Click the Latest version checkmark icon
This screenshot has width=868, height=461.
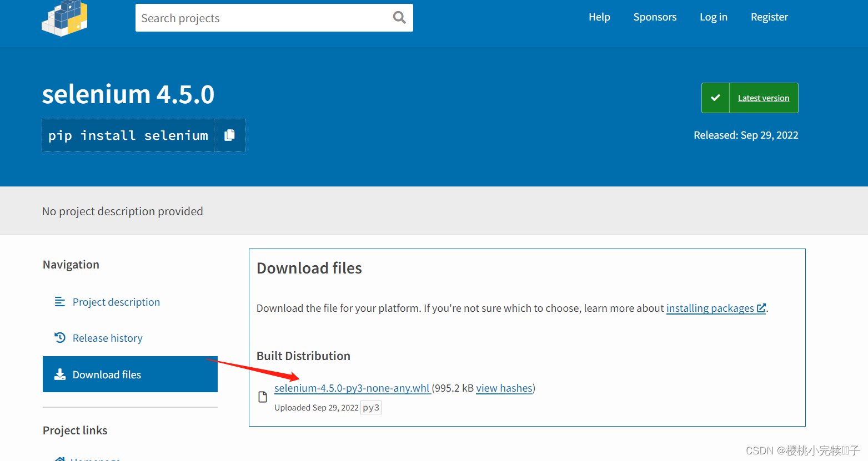(715, 98)
